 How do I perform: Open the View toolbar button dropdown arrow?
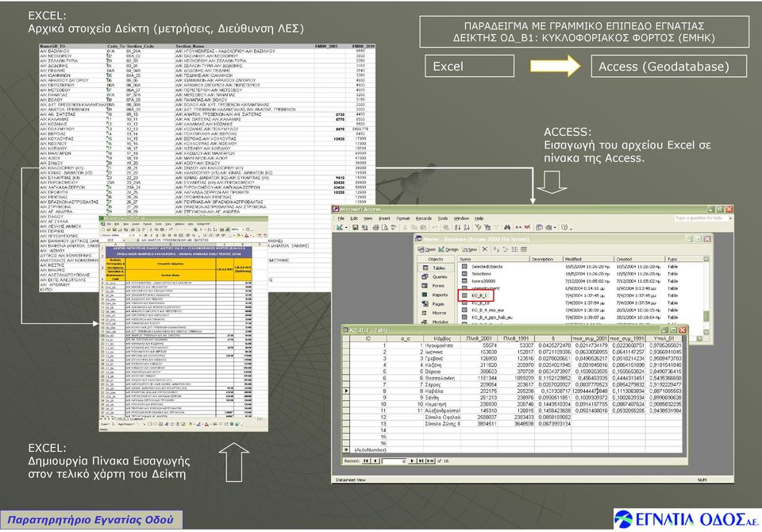point(346,228)
